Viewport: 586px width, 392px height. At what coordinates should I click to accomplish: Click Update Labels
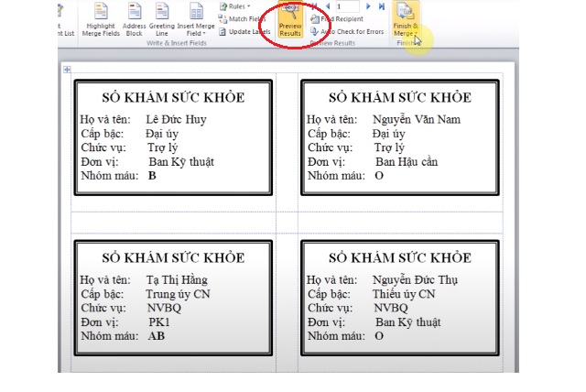point(244,31)
